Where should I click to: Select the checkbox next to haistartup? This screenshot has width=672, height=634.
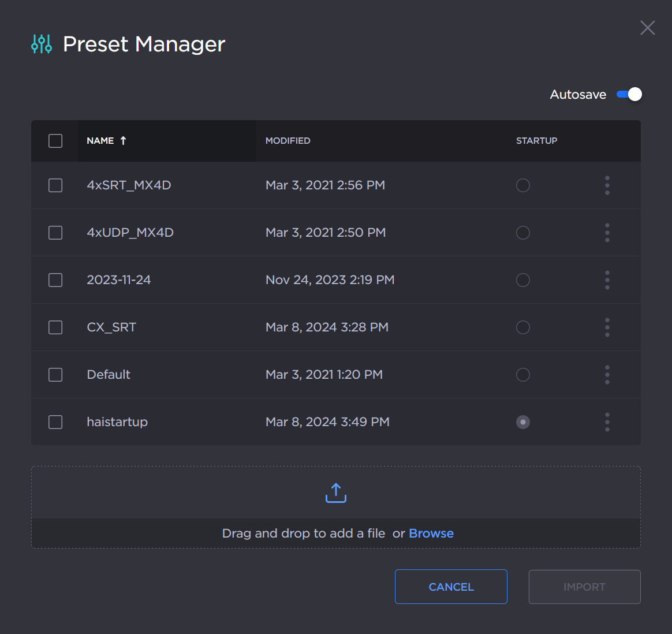(x=55, y=422)
